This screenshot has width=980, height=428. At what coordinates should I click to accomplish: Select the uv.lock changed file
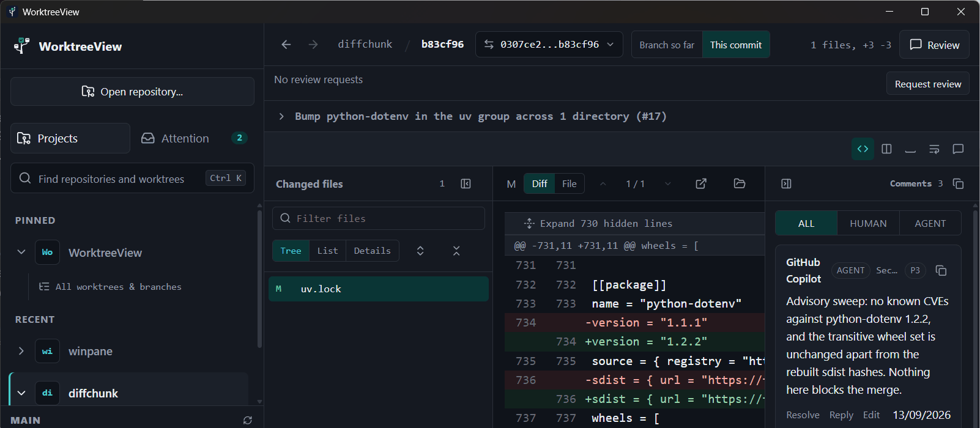click(x=379, y=289)
